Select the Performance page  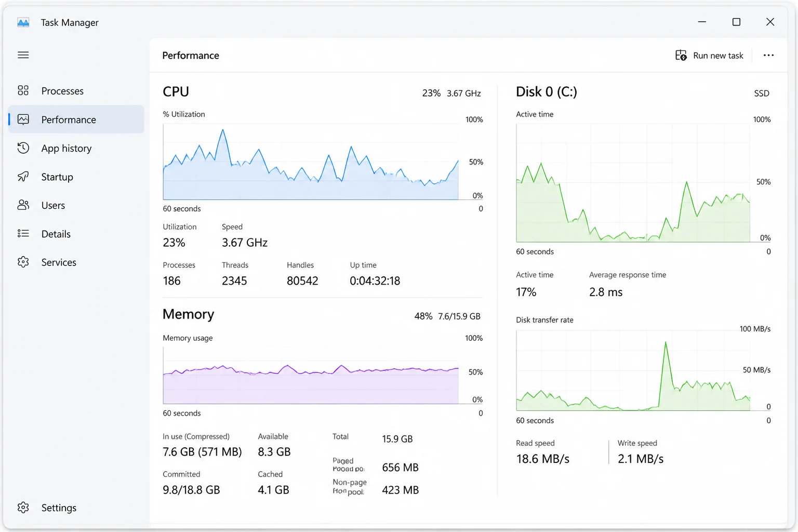[76, 119]
